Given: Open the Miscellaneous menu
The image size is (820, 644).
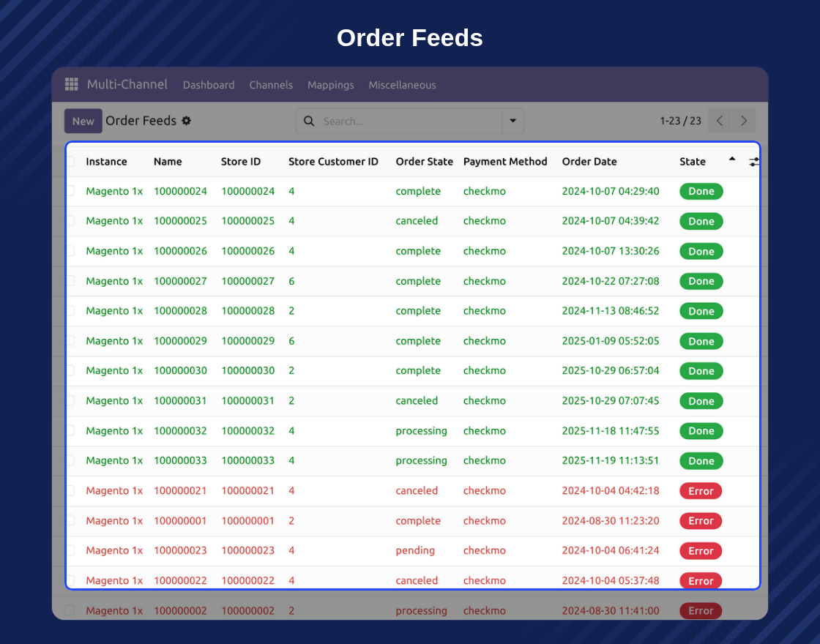Looking at the screenshot, I should 402,85.
